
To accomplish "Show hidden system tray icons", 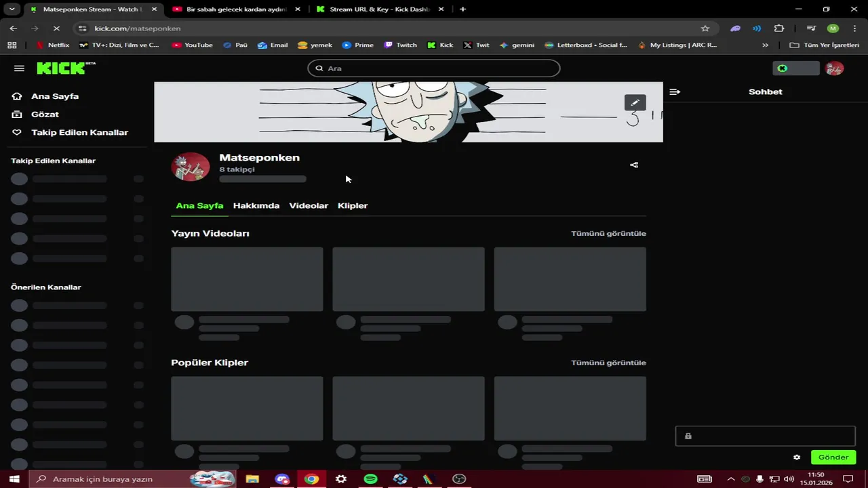I will tap(731, 479).
